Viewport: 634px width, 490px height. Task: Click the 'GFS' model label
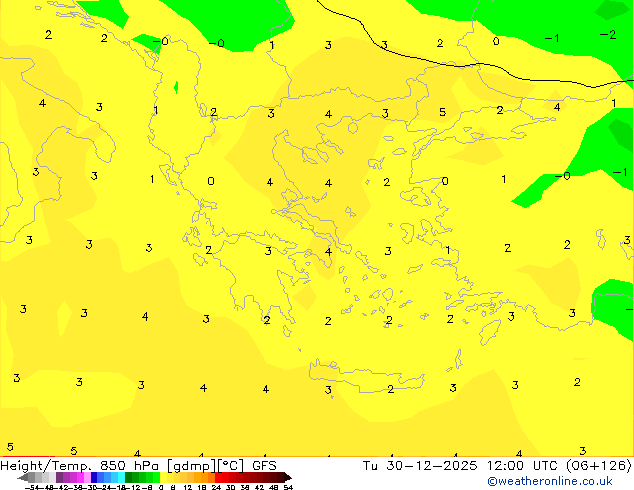[264, 466]
